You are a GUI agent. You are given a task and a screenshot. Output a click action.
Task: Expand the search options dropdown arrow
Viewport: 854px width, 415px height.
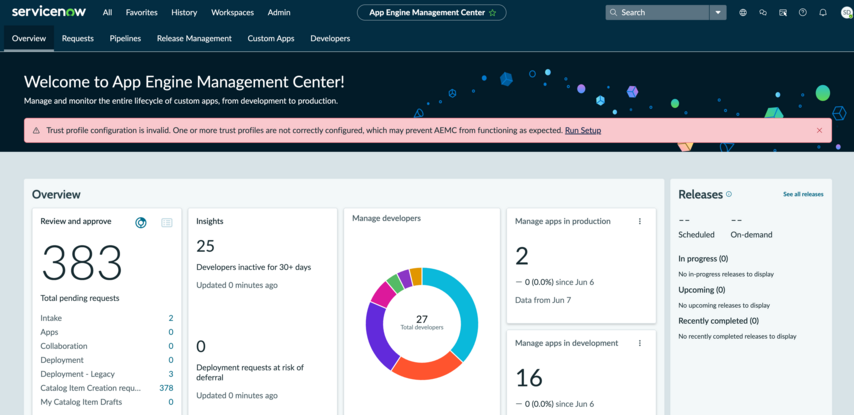pos(718,13)
